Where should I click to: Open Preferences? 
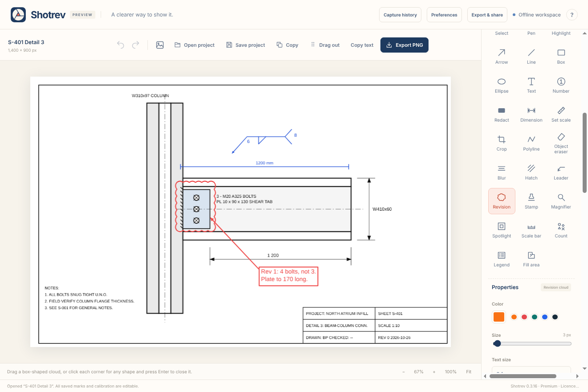[444, 15]
